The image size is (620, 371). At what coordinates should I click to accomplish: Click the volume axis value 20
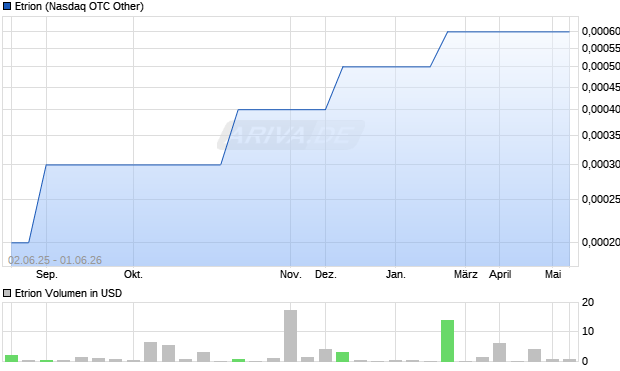point(588,302)
